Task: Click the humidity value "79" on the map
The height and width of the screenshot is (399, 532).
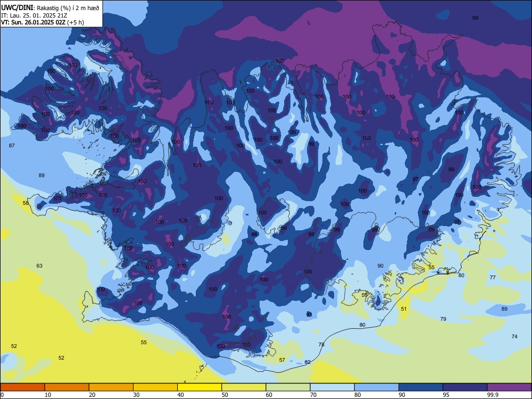Action: [443, 319]
